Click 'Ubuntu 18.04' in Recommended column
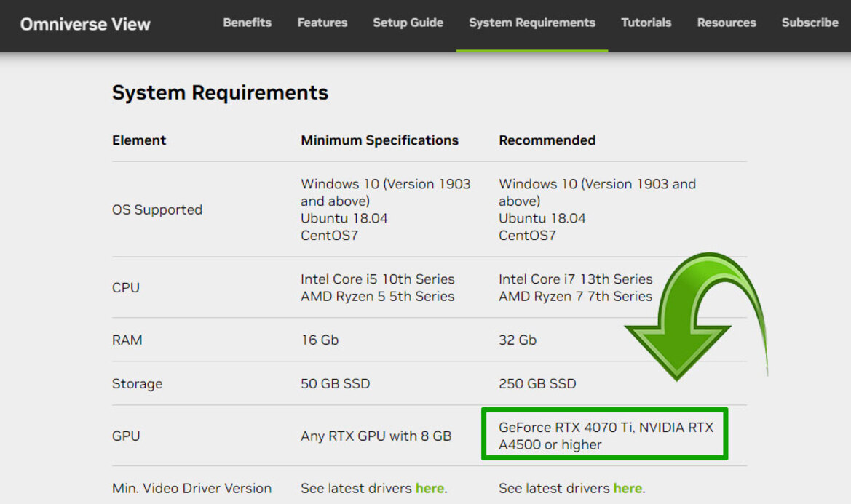This screenshot has width=851, height=504. pyautogui.click(x=542, y=218)
